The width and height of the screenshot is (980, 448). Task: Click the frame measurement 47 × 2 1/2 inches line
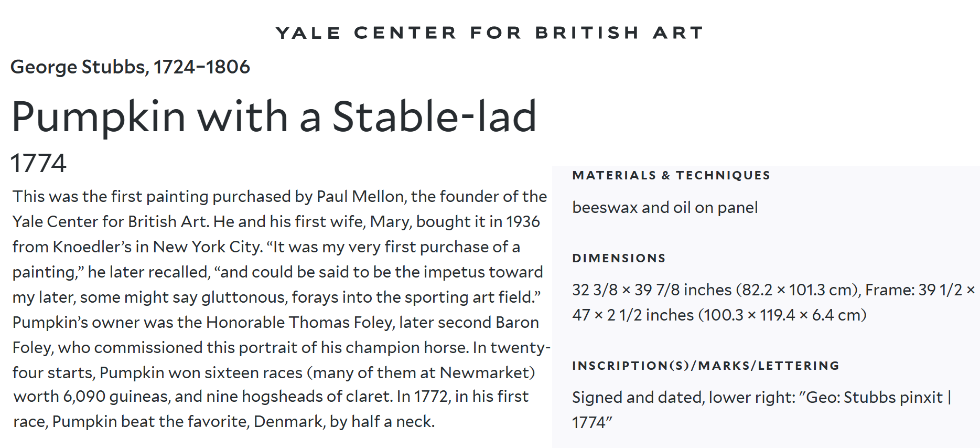[719, 315]
